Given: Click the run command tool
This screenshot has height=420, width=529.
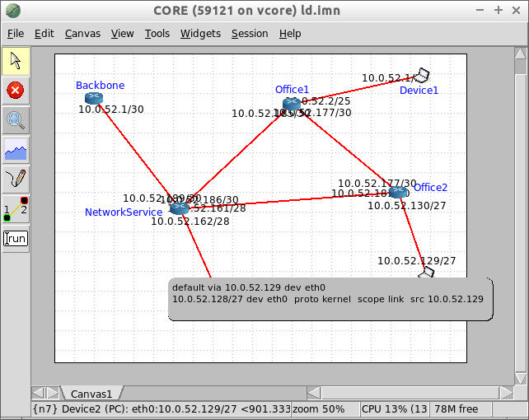Looking at the screenshot, I should click(x=16, y=239).
